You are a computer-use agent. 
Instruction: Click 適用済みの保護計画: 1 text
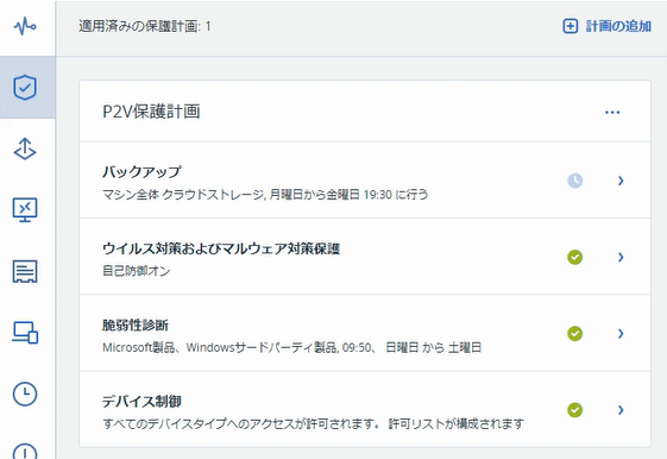[145, 26]
